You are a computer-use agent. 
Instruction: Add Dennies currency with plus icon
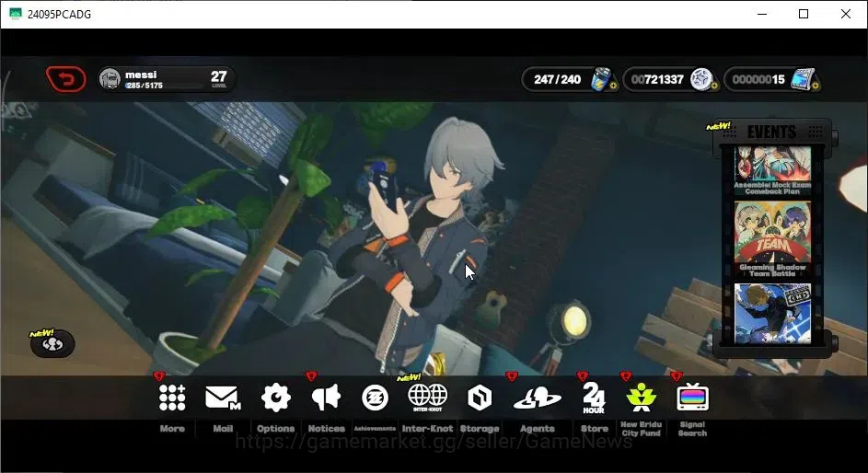point(714,86)
